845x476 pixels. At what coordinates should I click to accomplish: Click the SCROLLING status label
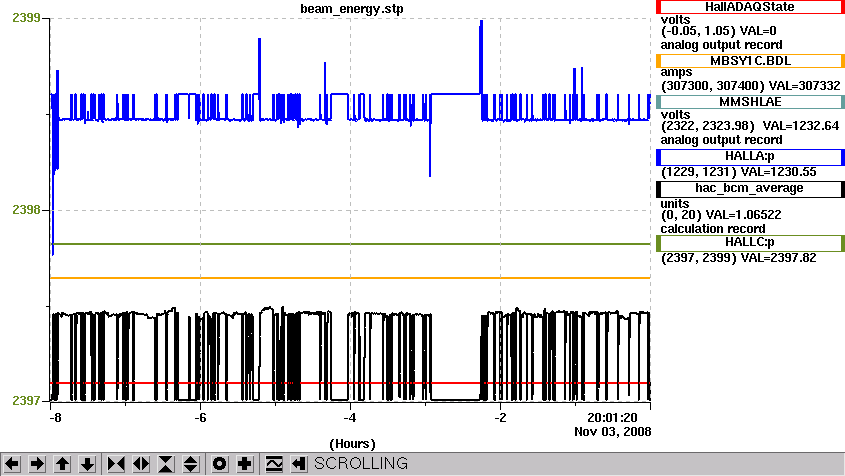coord(361,464)
